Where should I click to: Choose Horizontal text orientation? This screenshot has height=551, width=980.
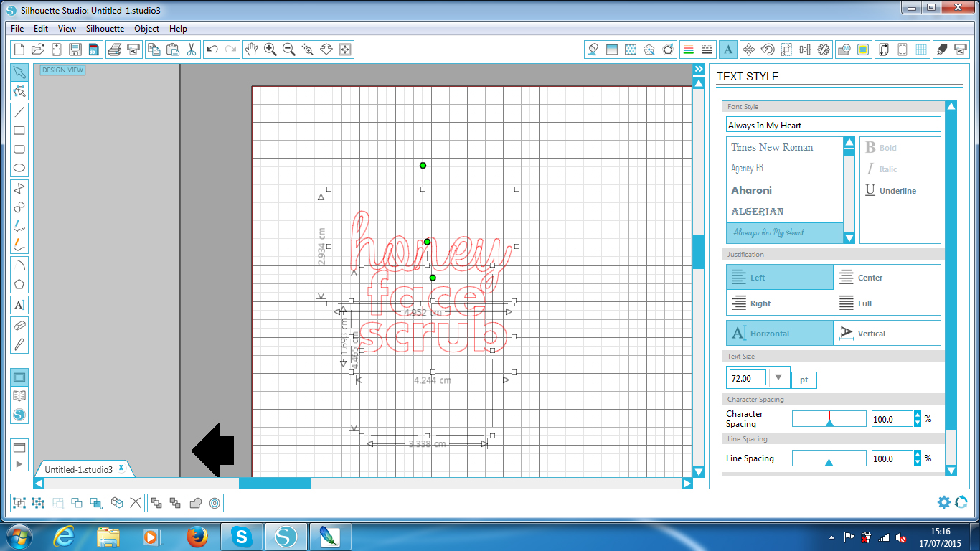(x=780, y=333)
